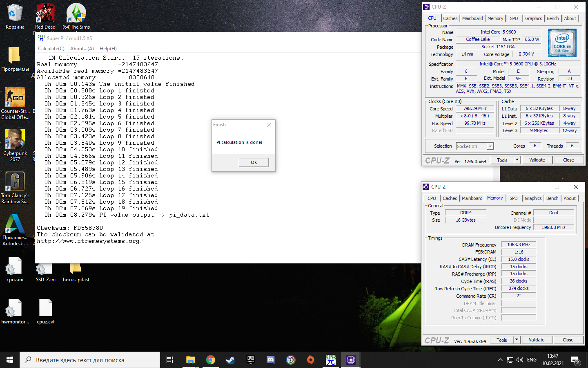
Task: Select About tab in bottom CPU-Z window
Action: point(570,198)
